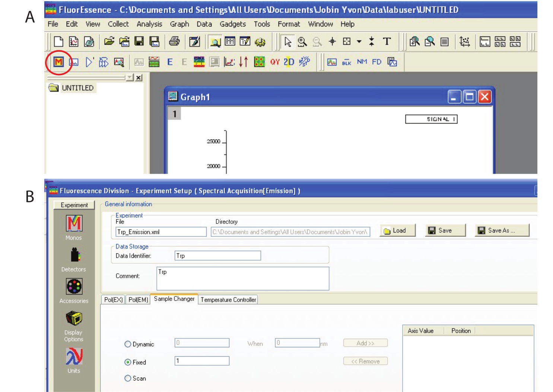
Task: Open the Help menu
Action: (x=347, y=24)
